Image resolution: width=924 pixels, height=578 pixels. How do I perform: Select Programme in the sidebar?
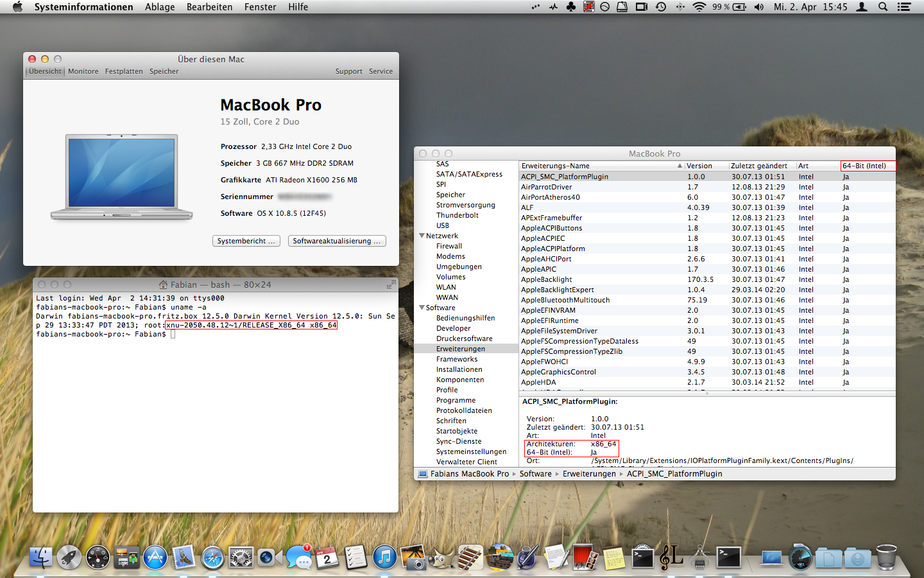[456, 400]
